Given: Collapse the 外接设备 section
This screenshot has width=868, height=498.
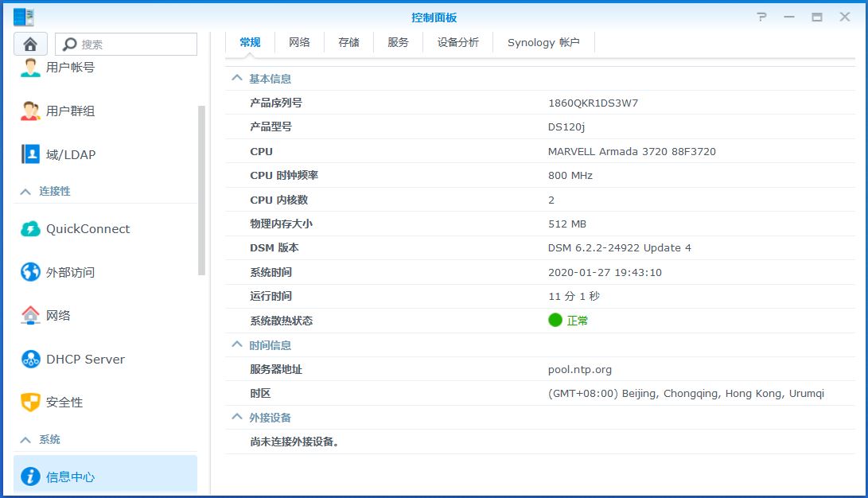Looking at the screenshot, I should (237, 417).
